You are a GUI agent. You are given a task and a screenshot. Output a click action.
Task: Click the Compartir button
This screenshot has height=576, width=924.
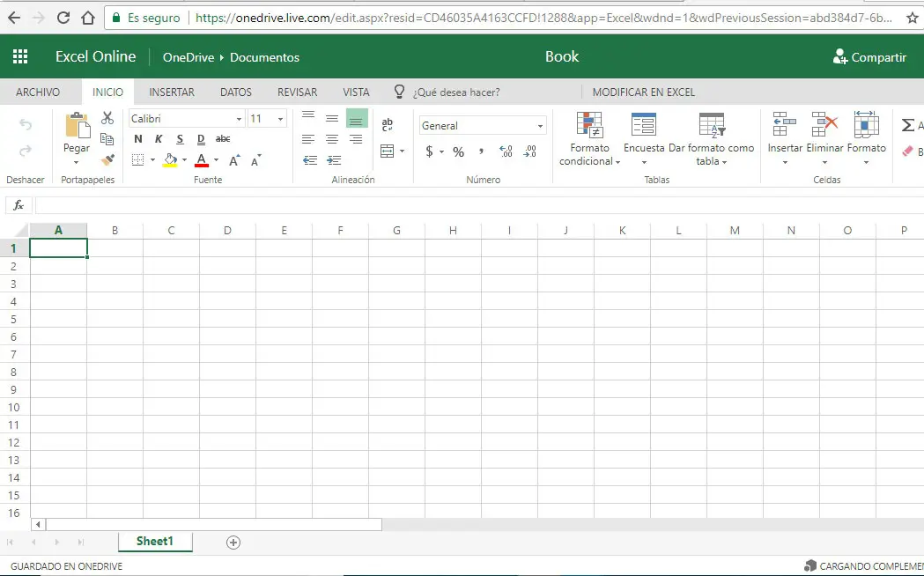click(x=869, y=57)
